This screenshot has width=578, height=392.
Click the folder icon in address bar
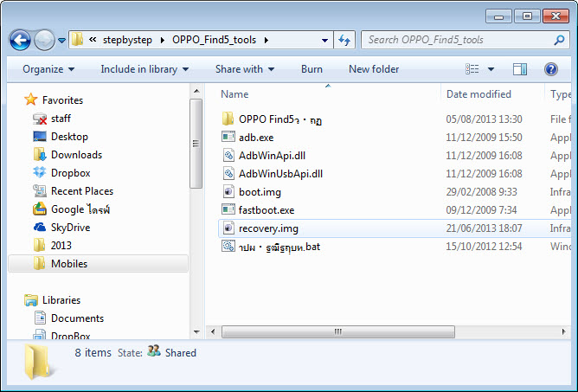click(x=77, y=40)
